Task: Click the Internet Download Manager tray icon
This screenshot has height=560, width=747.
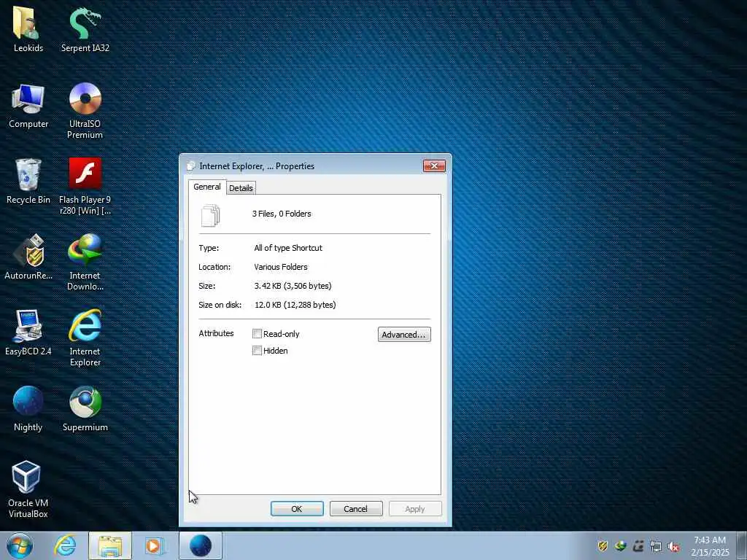Action: [620, 546]
